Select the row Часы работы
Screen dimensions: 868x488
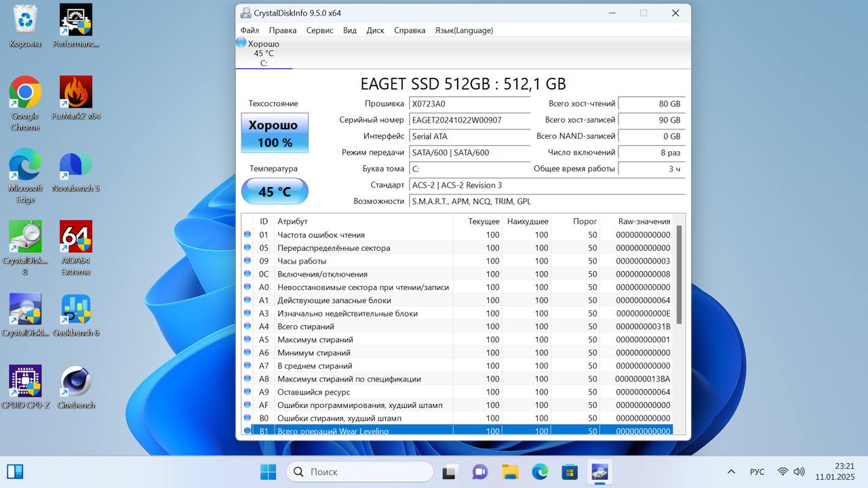coord(458,261)
